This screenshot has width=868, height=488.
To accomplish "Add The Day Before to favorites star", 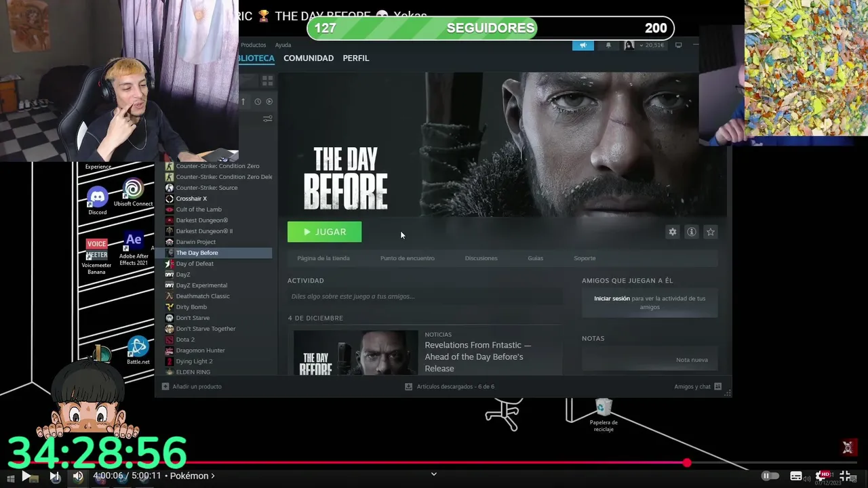I will coord(711,232).
